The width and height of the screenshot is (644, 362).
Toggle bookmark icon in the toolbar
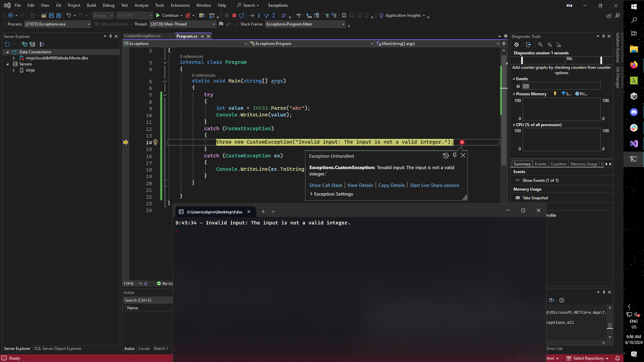[344, 15]
